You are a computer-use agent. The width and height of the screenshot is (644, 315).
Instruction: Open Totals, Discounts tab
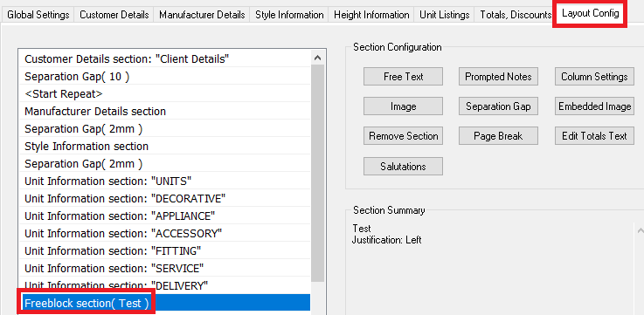click(514, 15)
